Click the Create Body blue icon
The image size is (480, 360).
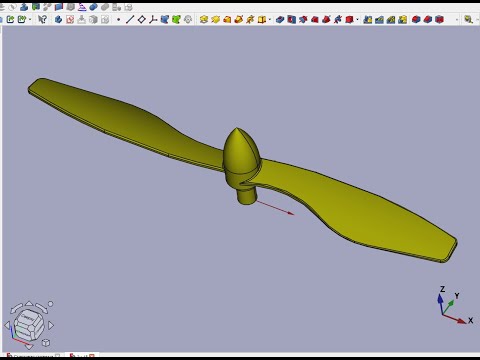[x=58, y=19]
